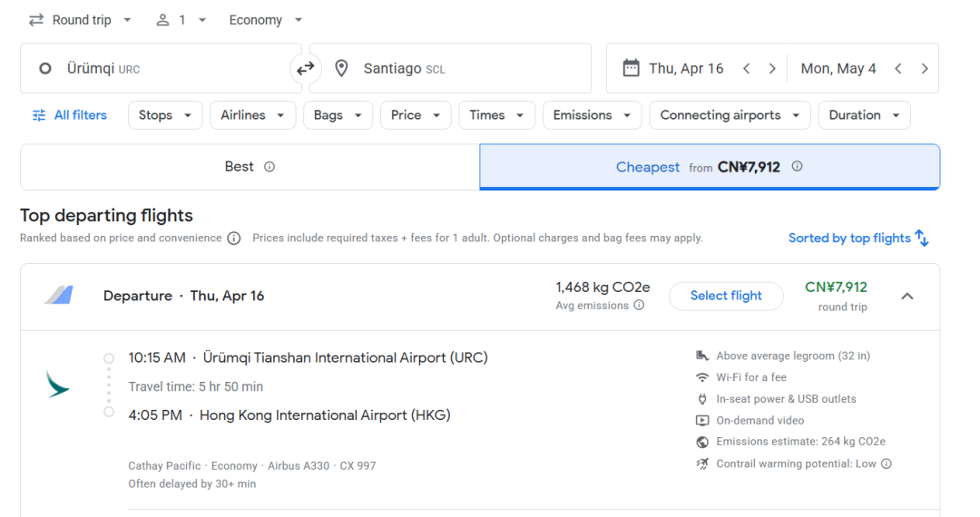Click the in-seat power plug icon
980x517 pixels.
click(x=702, y=399)
